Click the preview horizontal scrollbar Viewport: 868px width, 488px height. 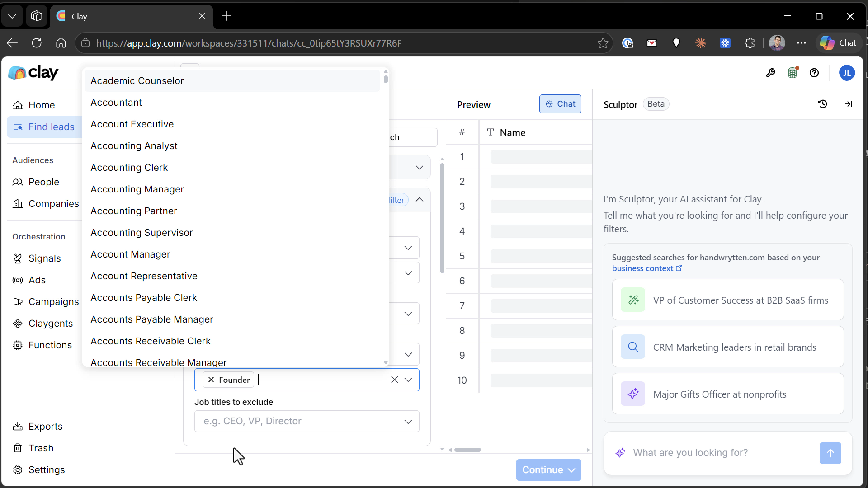[467, 450]
